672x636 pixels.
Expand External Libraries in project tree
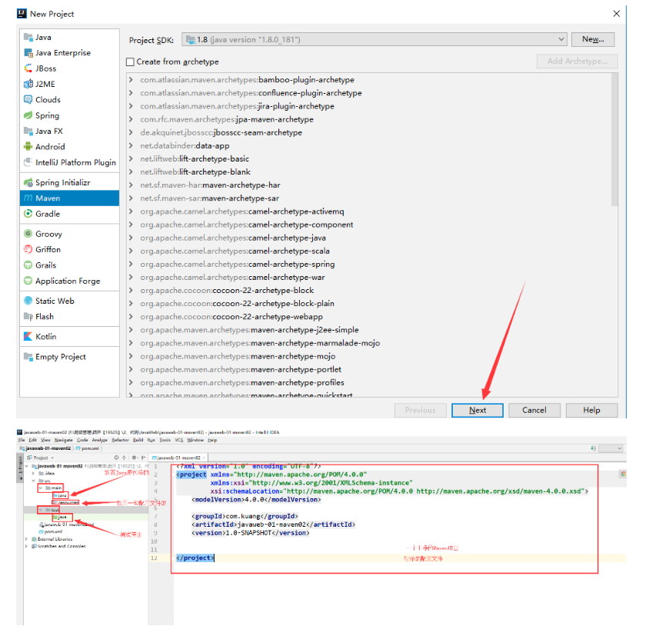pyautogui.click(x=26, y=538)
